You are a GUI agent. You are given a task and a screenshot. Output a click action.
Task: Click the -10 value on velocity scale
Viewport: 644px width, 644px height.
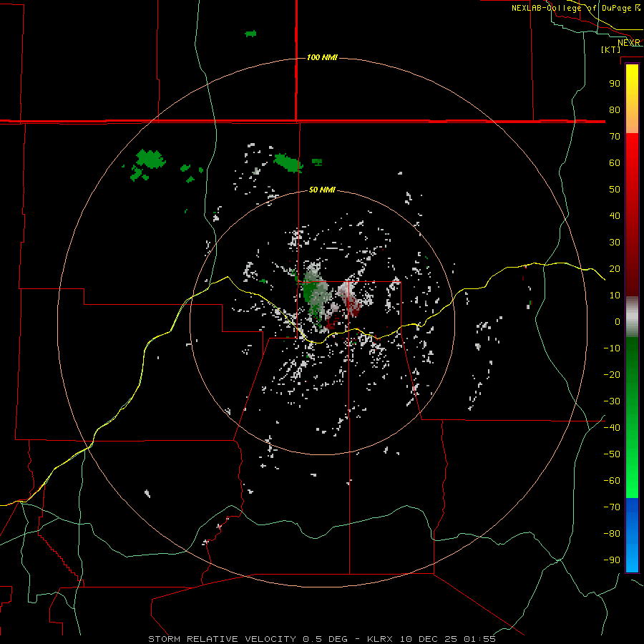click(612, 348)
